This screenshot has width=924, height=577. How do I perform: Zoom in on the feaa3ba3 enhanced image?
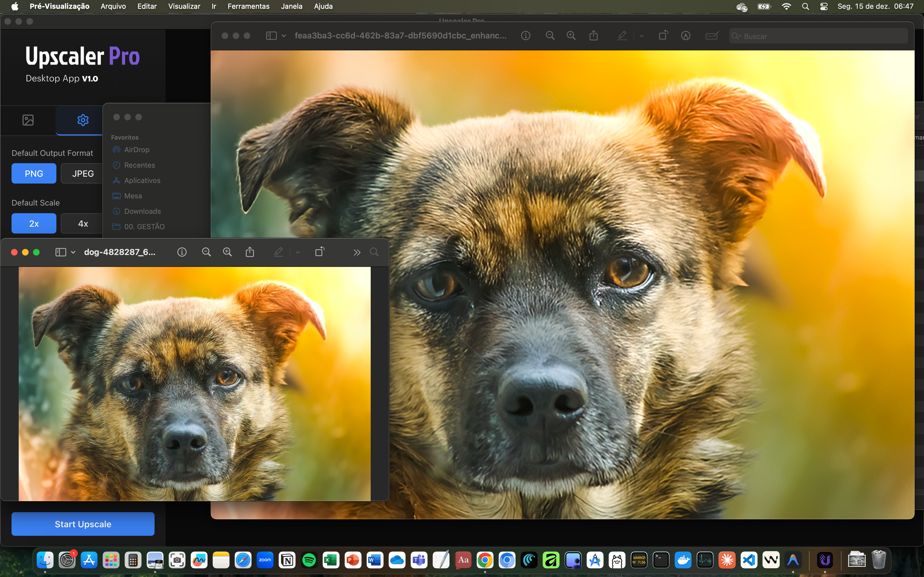click(571, 35)
